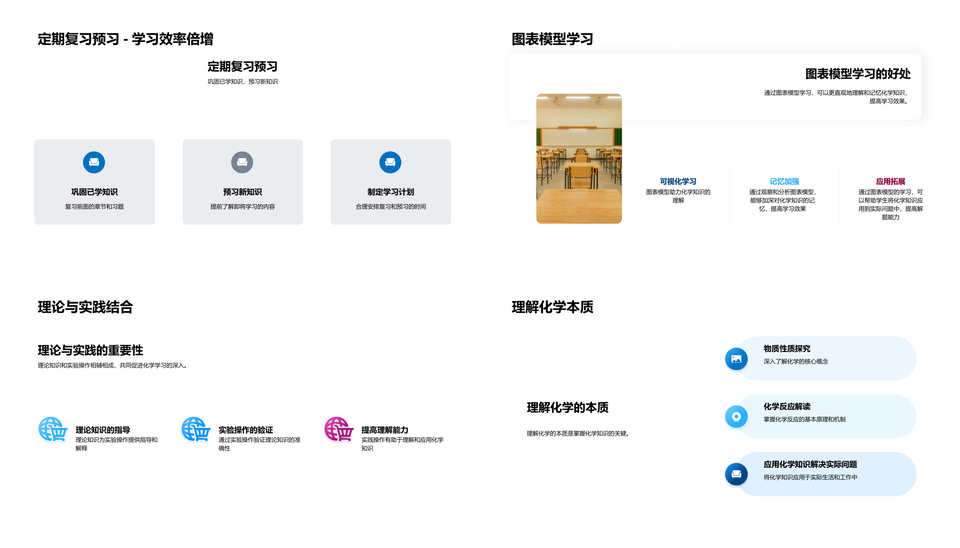960x548 pixels.
Task: Click the icon beside 应用化学知识解决实际问题
Action: (737, 473)
